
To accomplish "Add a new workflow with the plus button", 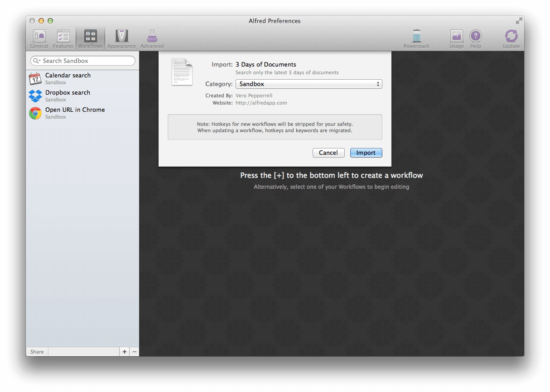I will tap(124, 351).
